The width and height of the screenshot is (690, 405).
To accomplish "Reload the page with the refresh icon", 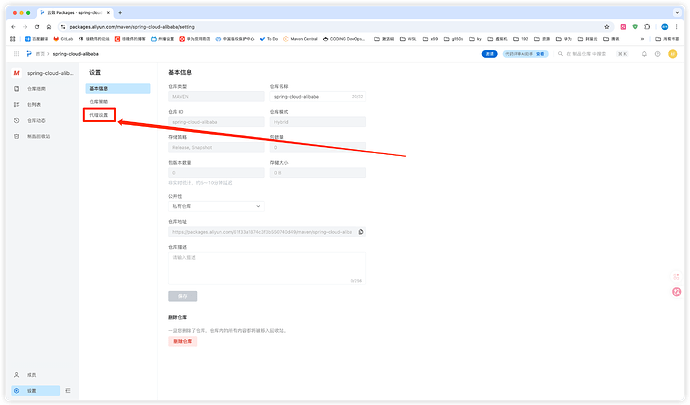I will tap(37, 27).
